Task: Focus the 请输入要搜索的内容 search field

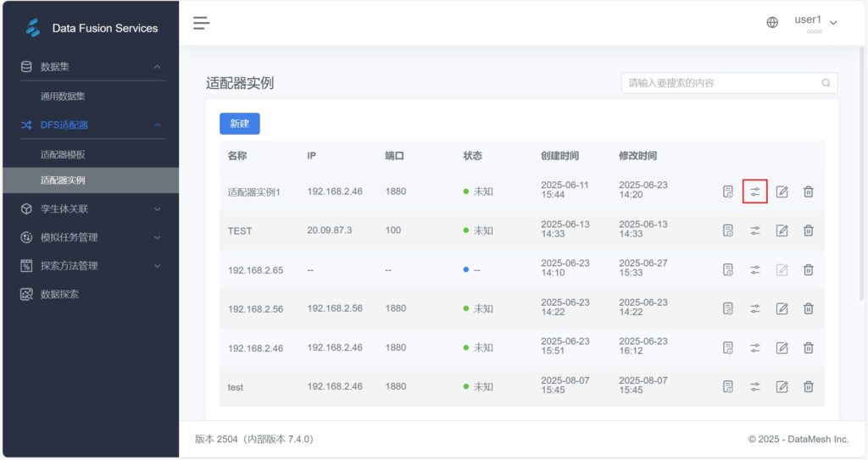Action: [x=729, y=83]
